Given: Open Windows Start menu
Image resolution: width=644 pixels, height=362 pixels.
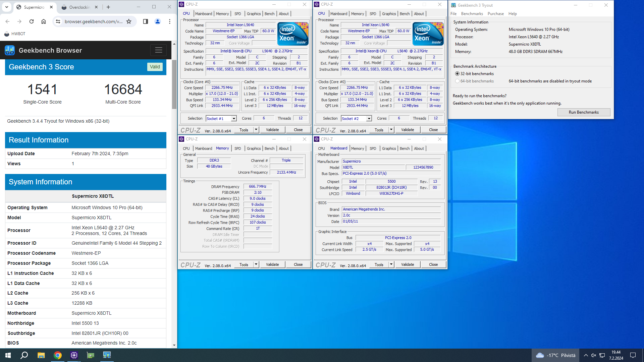Looking at the screenshot, I should click(x=8, y=355).
